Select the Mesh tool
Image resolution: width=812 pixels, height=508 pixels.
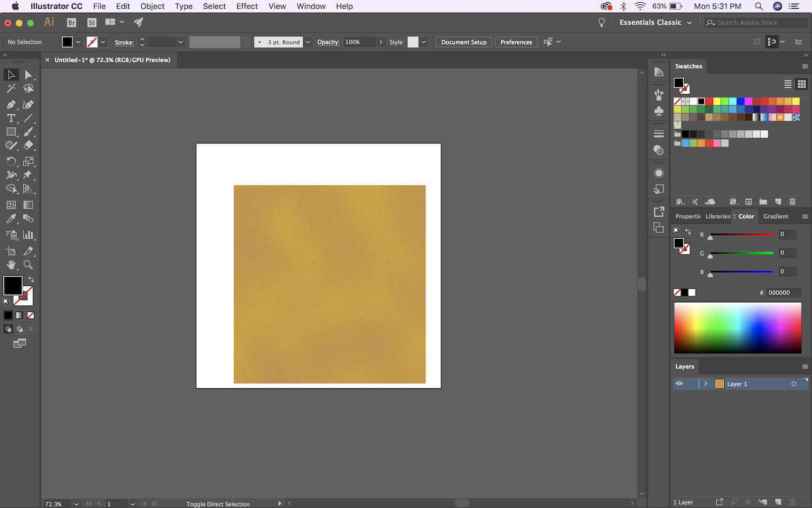pos(11,205)
